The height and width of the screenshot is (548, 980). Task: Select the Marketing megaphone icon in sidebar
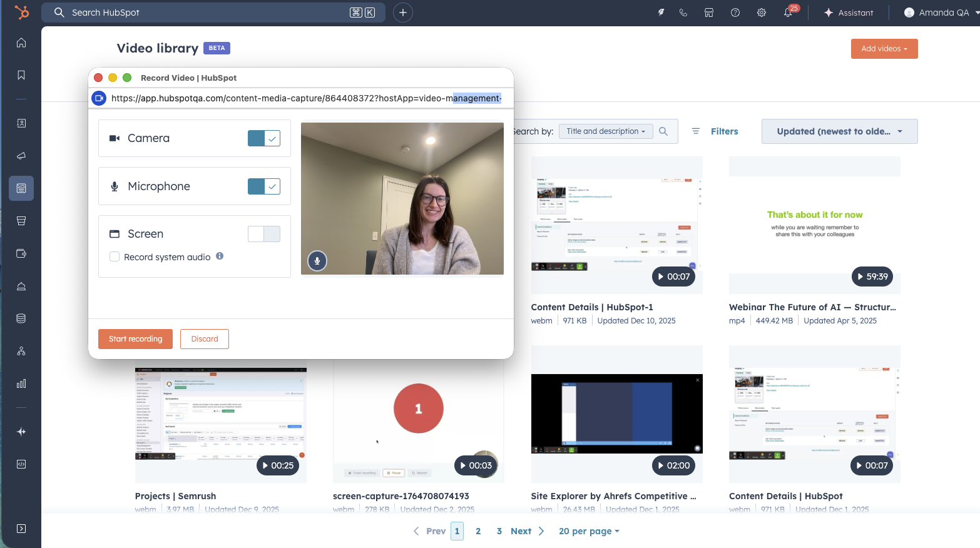(x=21, y=156)
